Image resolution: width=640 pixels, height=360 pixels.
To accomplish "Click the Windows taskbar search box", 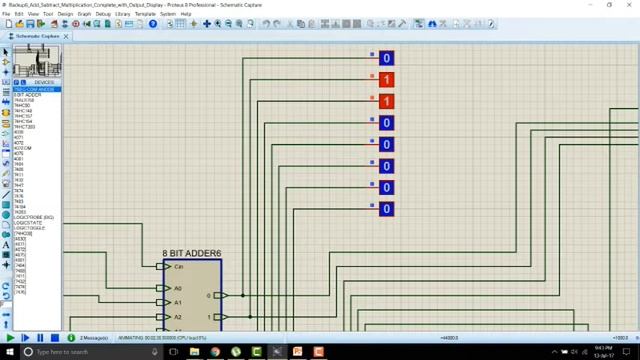I will click(91, 352).
